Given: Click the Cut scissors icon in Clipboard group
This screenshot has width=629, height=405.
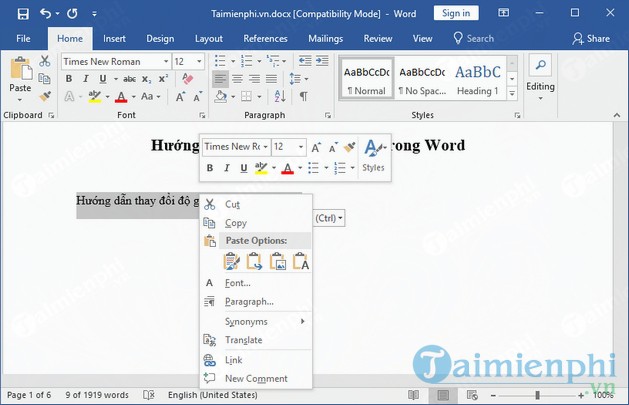Looking at the screenshot, I should (45, 61).
